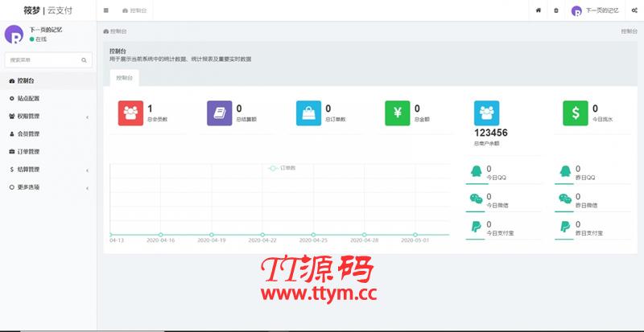Click the dashboard icon beside sidebar 控制台
Viewport: 644px width, 332px height.
click(11, 81)
